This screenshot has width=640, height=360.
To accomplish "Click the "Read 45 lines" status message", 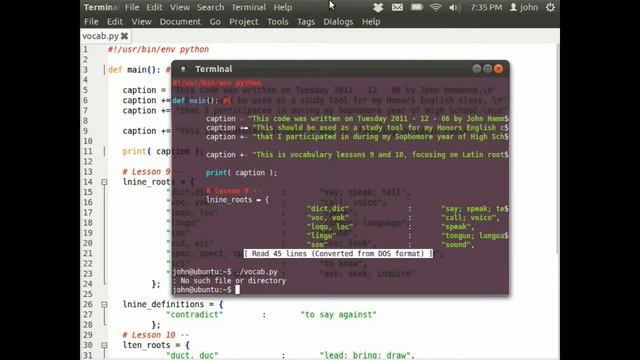I will (x=338, y=253).
